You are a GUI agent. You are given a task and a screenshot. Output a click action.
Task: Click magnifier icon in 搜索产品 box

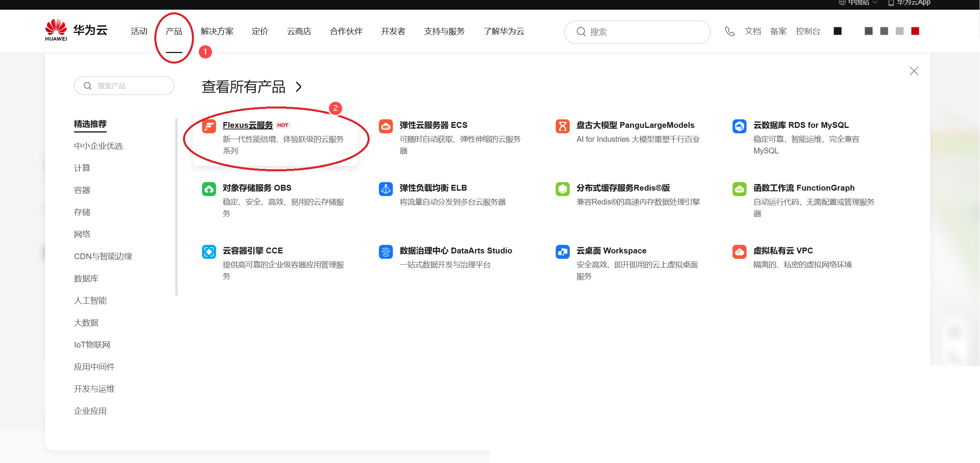click(x=88, y=86)
